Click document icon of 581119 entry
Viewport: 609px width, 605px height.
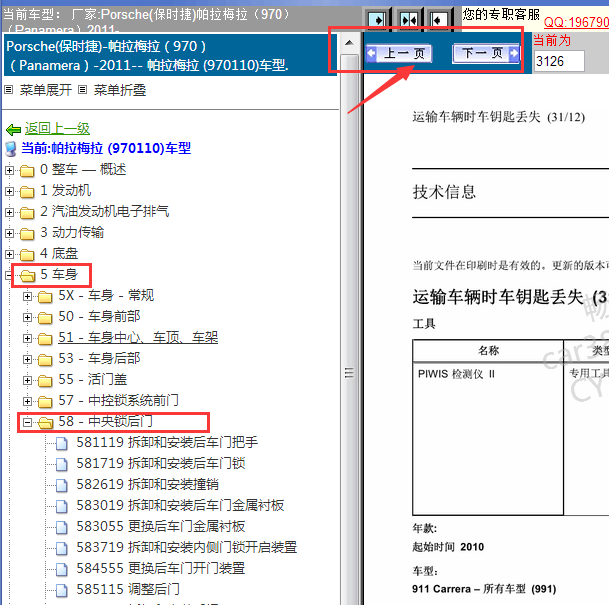click(61, 443)
